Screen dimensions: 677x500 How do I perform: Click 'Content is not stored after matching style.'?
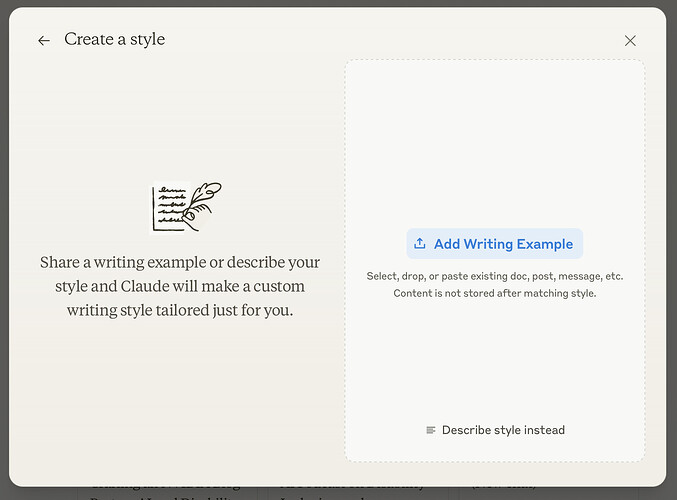tap(495, 293)
